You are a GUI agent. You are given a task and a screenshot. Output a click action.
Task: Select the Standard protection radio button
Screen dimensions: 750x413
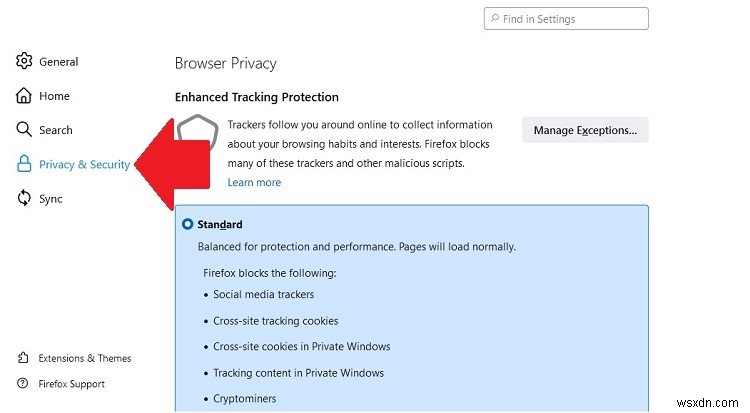tap(188, 224)
